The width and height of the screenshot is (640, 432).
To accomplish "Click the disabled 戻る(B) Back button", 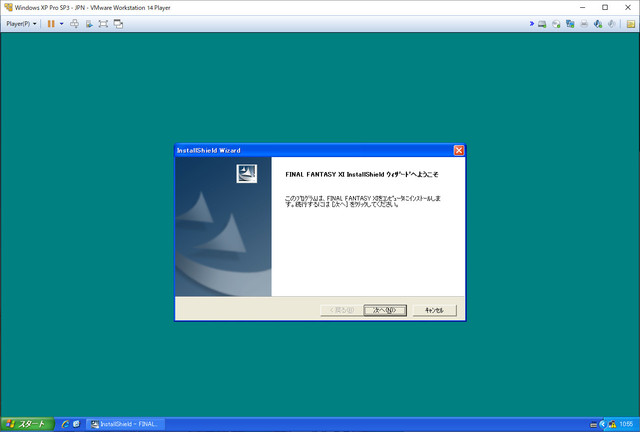I will (342, 310).
